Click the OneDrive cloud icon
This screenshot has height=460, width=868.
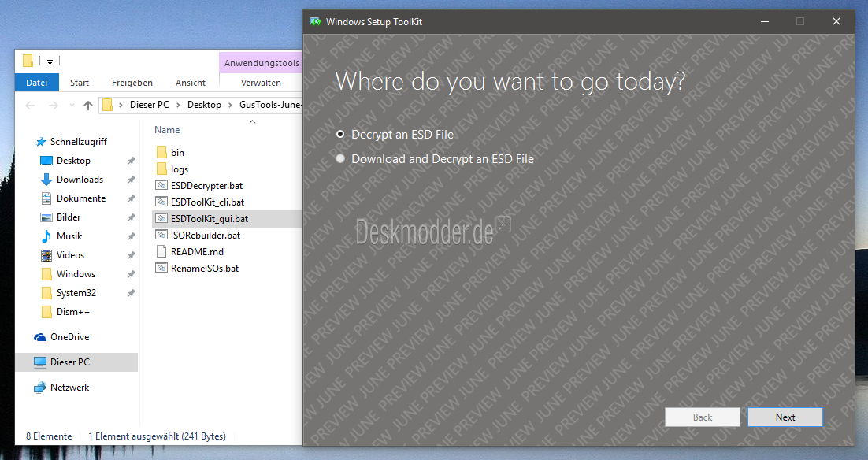[40, 337]
